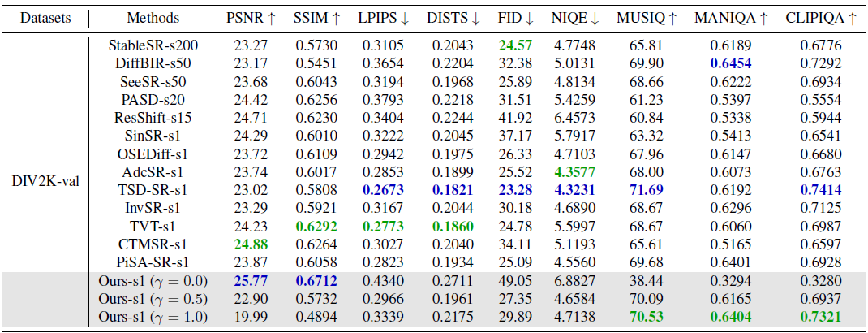
Task: Click the green PSNR value 24.88
Action: coord(251,244)
